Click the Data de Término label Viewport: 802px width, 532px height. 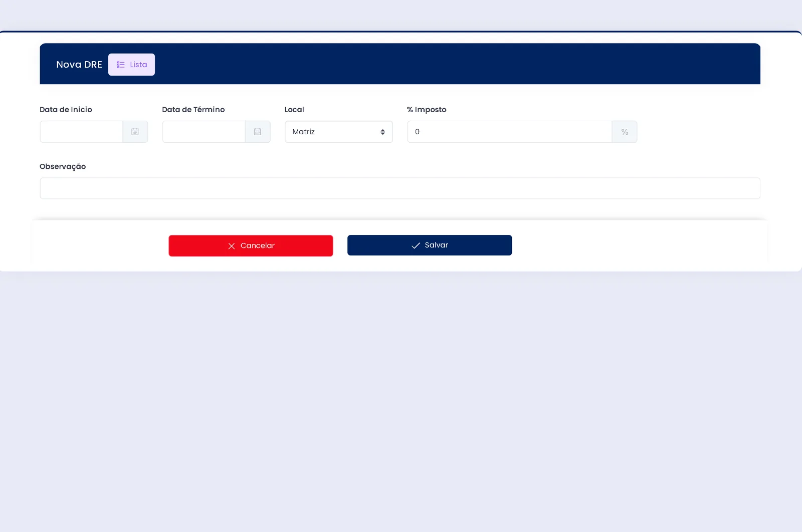pyautogui.click(x=193, y=110)
